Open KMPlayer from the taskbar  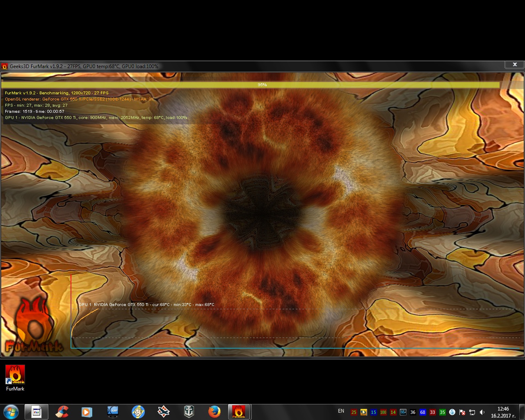112,411
